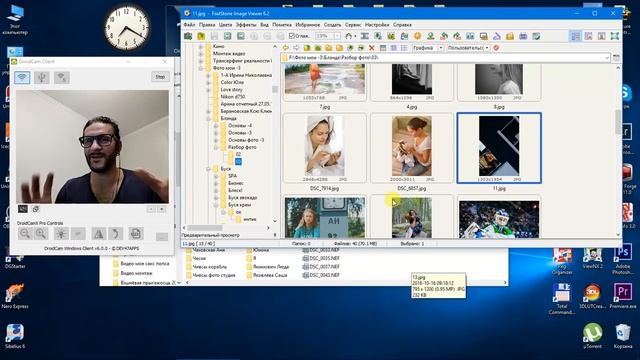This screenshot has width=640, height=360.
Task: Select the 7.jpg thumbnail
Action: coord(324,82)
